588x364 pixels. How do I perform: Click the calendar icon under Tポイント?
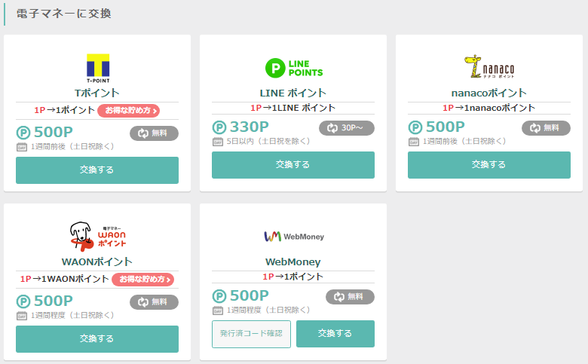pos(22,146)
